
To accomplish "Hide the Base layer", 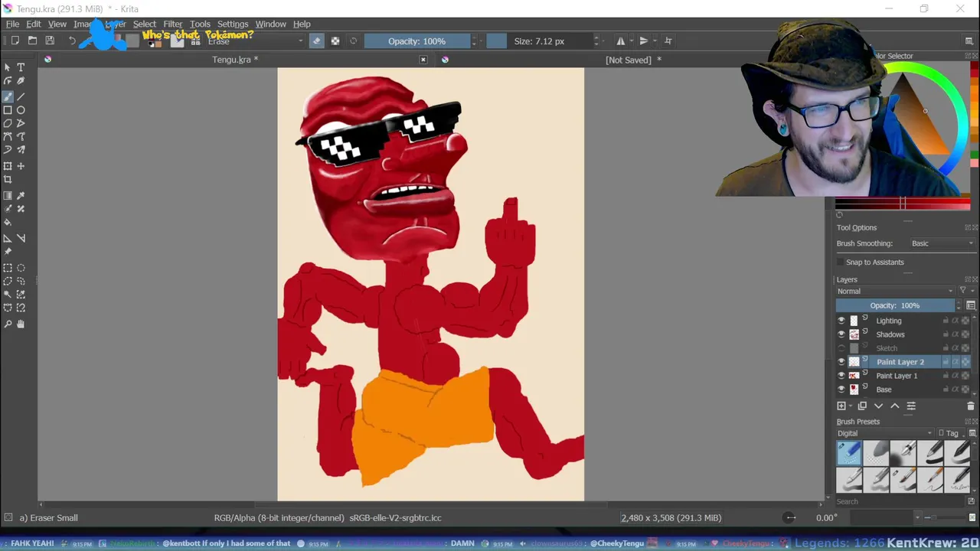I will click(x=841, y=390).
